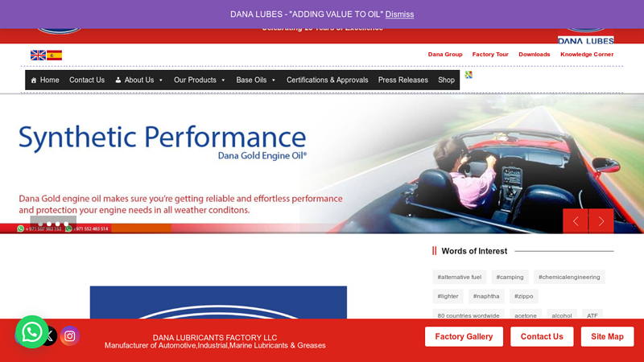Select the last banner pagination dot
This screenshot has width=644, height=362.
66,224
